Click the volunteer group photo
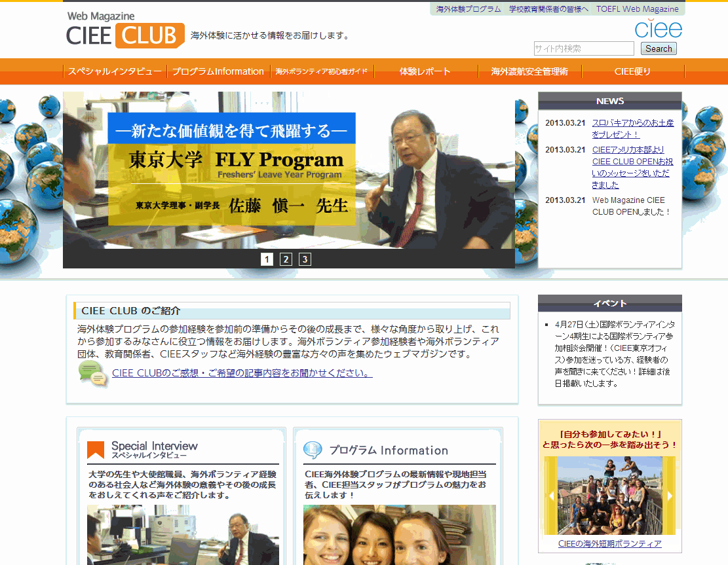The height and width of the screenshot is (565, 728). click(610, 496)
